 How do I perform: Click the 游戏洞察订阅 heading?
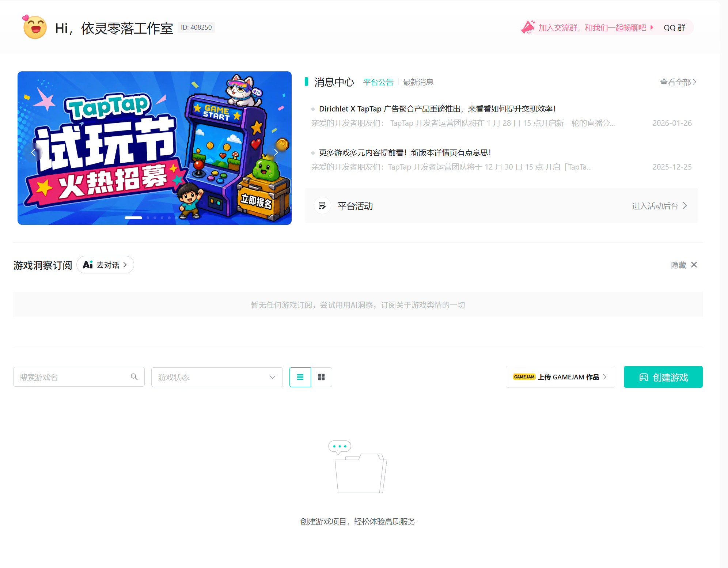[x=43, y=265]
